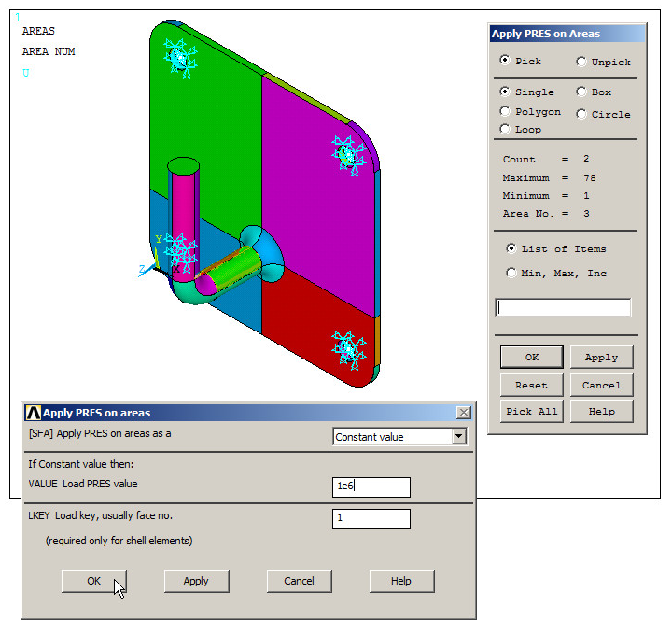Close the Apply PRES on areas dialog
The height and width of the screenshot is (620, 672).
463,412
